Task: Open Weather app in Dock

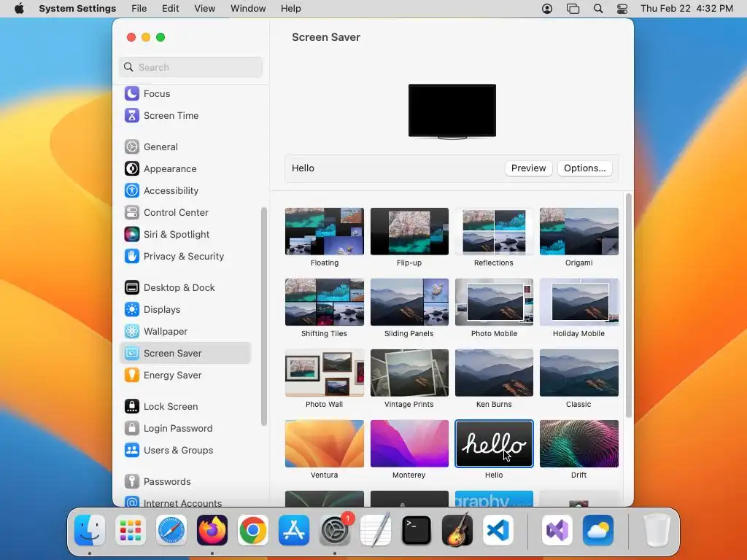Action: point(598,530)
